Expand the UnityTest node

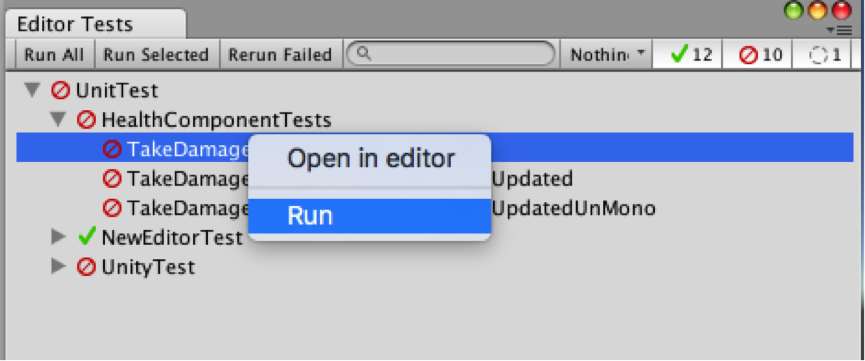click(58, 267)
